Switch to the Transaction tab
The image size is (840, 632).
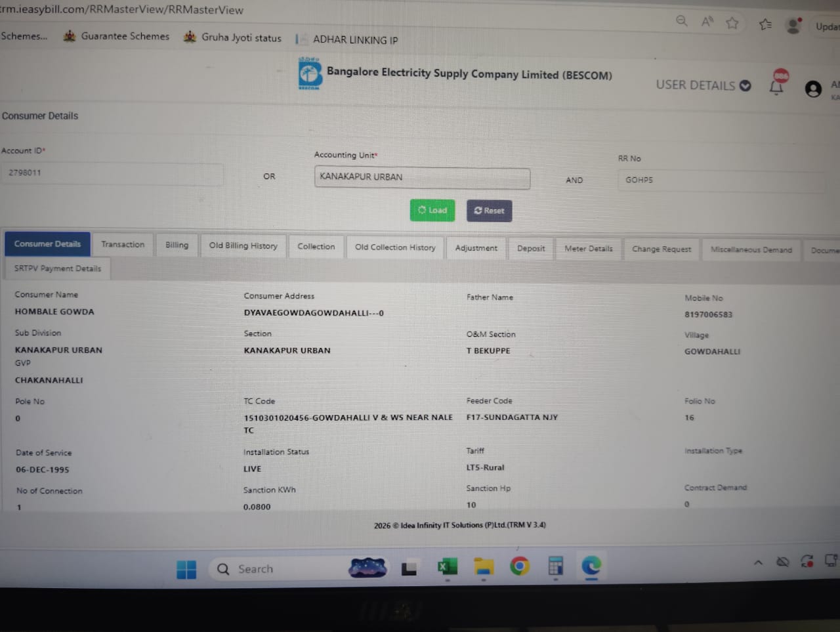coord(123,244)
